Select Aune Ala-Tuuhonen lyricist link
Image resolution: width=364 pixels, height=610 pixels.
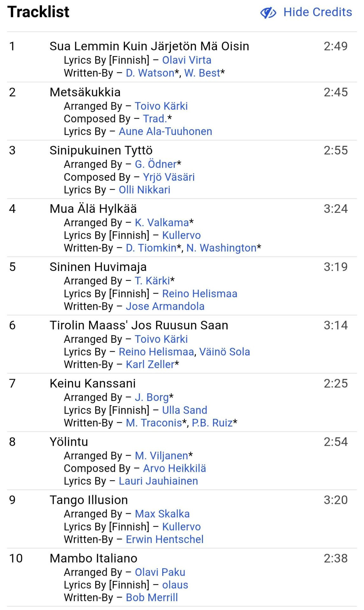165,132
